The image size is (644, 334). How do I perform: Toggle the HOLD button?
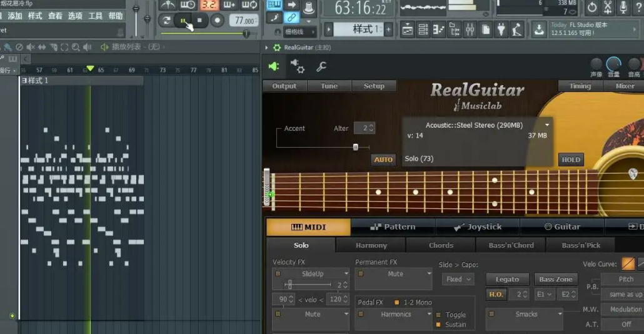point(571,159)
